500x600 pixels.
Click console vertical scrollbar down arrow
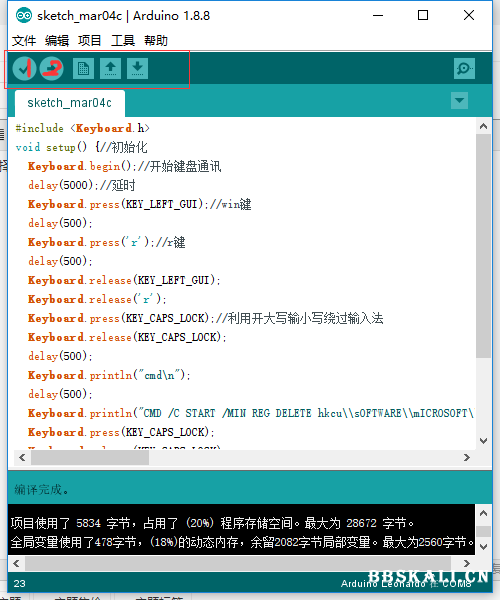pos(484,547)
